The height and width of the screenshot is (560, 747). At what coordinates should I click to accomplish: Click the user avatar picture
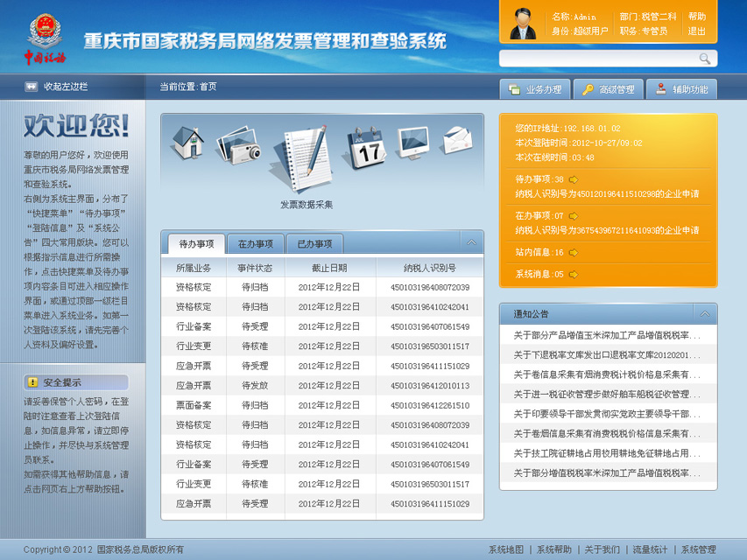click(523, 24)
